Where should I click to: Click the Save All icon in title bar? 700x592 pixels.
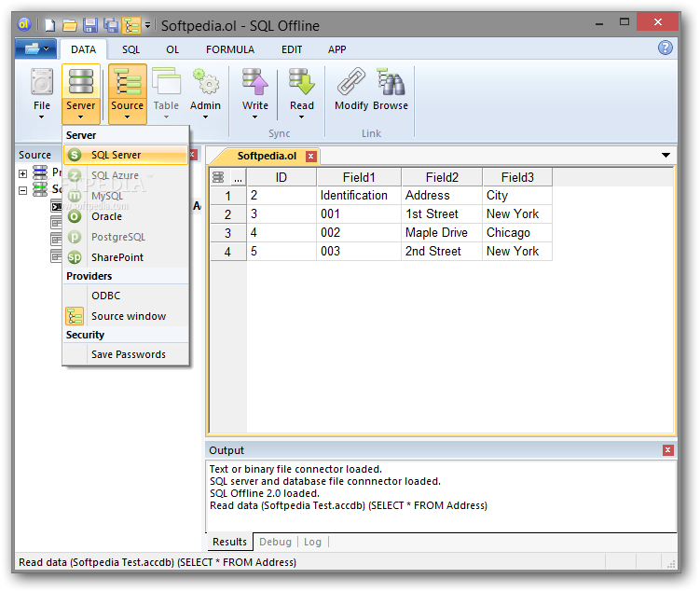pos(111,25)
